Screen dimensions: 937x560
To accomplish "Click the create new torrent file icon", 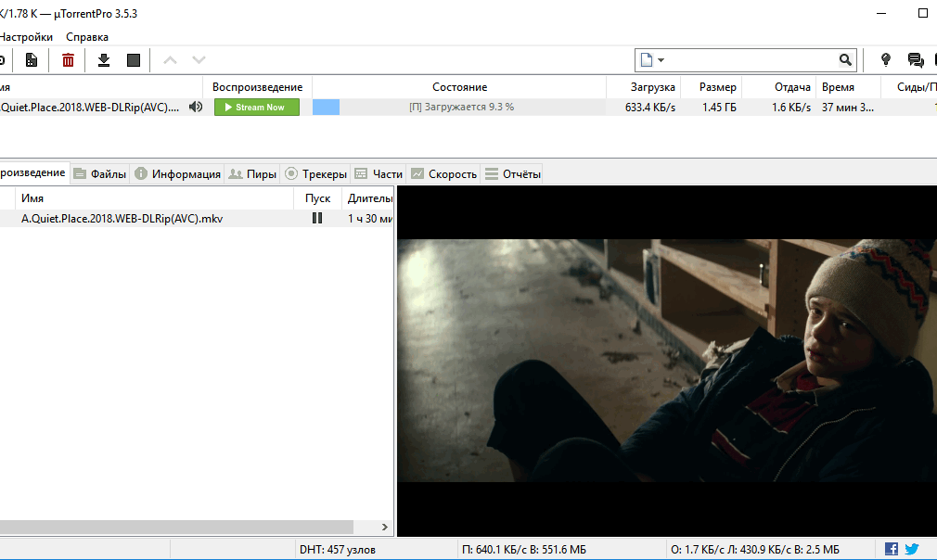I will pos(31,59).
